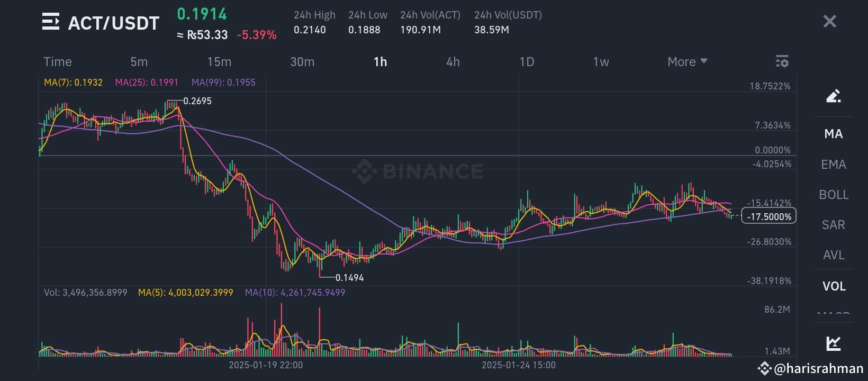Viewport: 868px width, 381px height.
Task: Click the chart settings icon beside timeframes
Action: coord(782,61)
